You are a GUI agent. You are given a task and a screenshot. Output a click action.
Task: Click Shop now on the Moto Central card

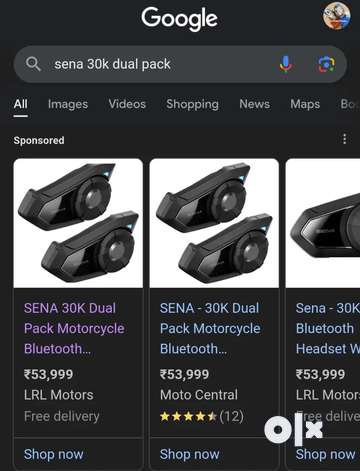pyautogui.click(x=189, y=454)
